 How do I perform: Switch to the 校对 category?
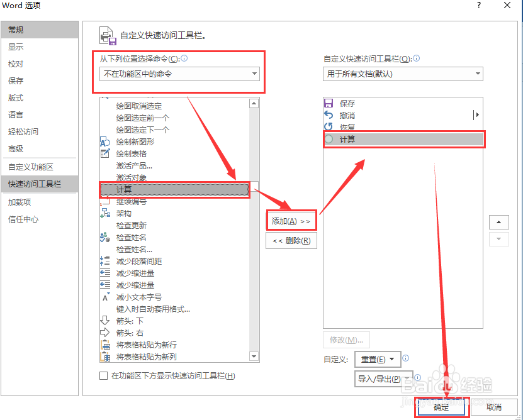pyautogui.click(x=40, y=64)
